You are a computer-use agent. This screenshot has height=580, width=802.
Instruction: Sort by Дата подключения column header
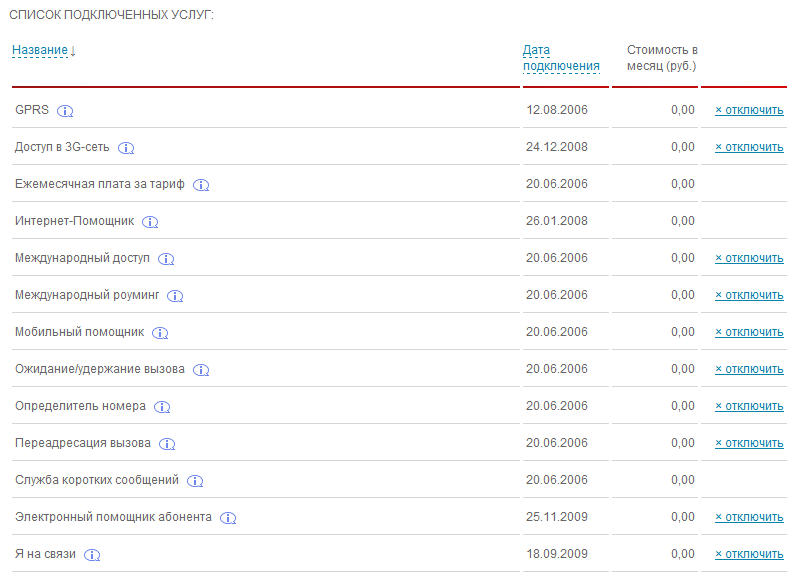[561, 58]
